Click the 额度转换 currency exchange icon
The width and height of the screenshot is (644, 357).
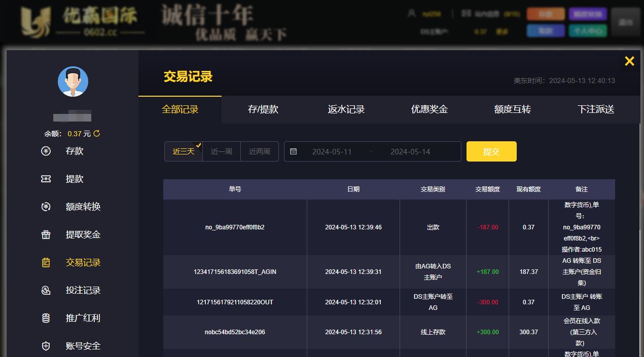46,207
